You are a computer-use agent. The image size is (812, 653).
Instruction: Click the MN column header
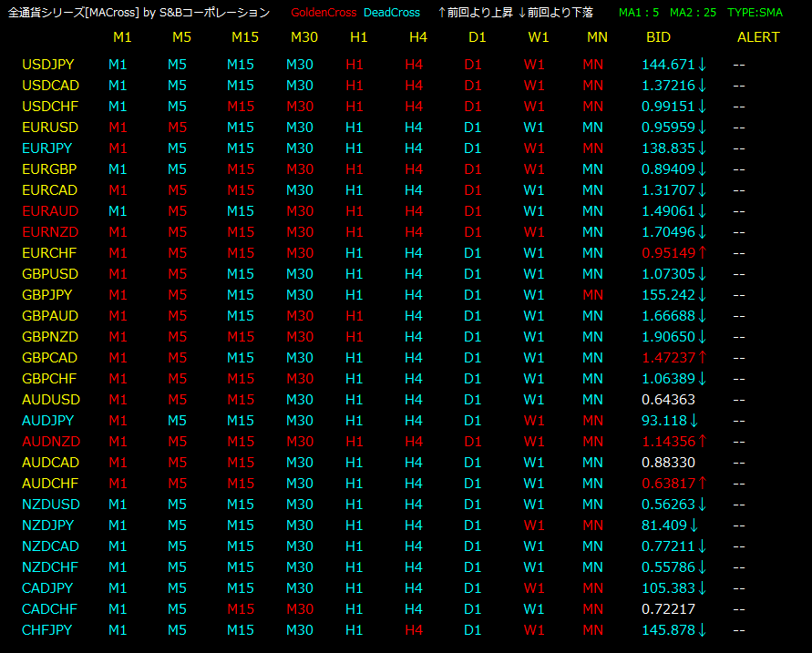tap(597, 37)
